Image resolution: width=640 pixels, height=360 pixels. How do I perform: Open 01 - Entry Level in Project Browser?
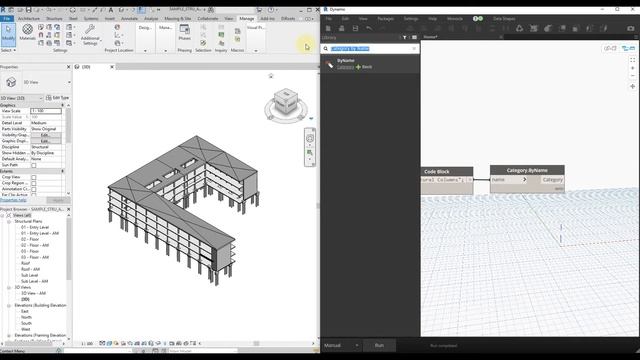click(x=35, y=227)
